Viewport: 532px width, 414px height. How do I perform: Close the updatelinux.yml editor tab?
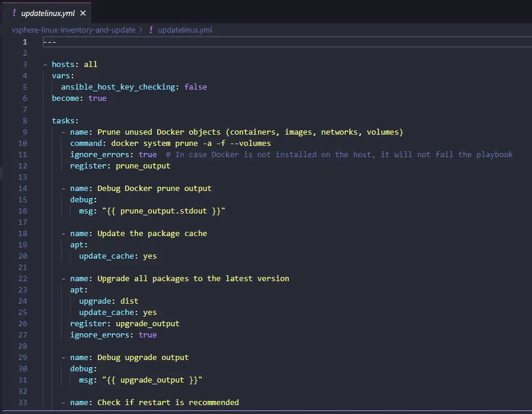(82, 13)
